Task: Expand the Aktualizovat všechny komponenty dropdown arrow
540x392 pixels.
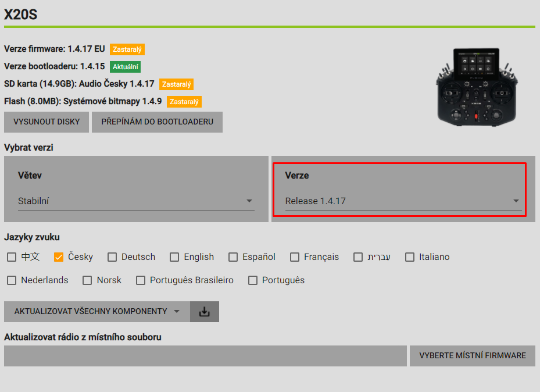Action: (177, 312)
